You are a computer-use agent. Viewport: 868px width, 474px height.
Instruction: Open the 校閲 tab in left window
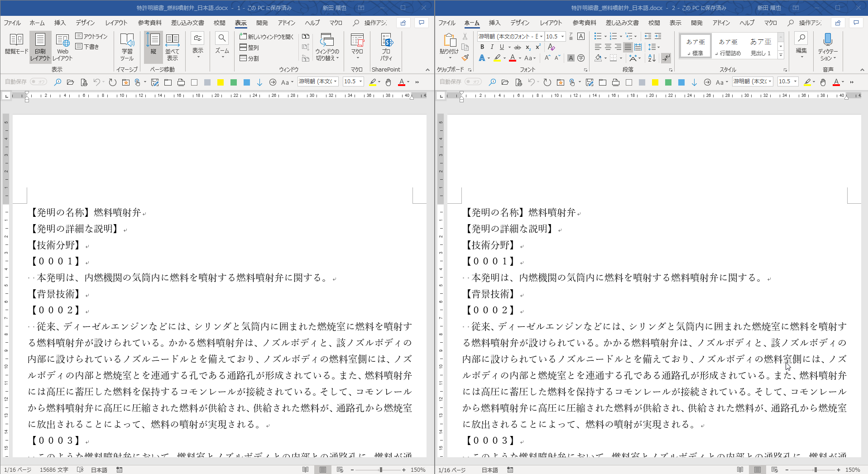point(220,23)
